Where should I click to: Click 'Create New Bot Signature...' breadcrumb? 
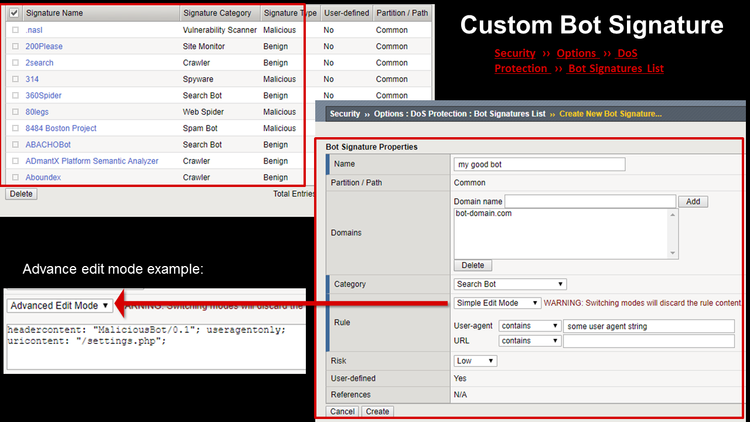pyautogui.click(x=610, y=114)
